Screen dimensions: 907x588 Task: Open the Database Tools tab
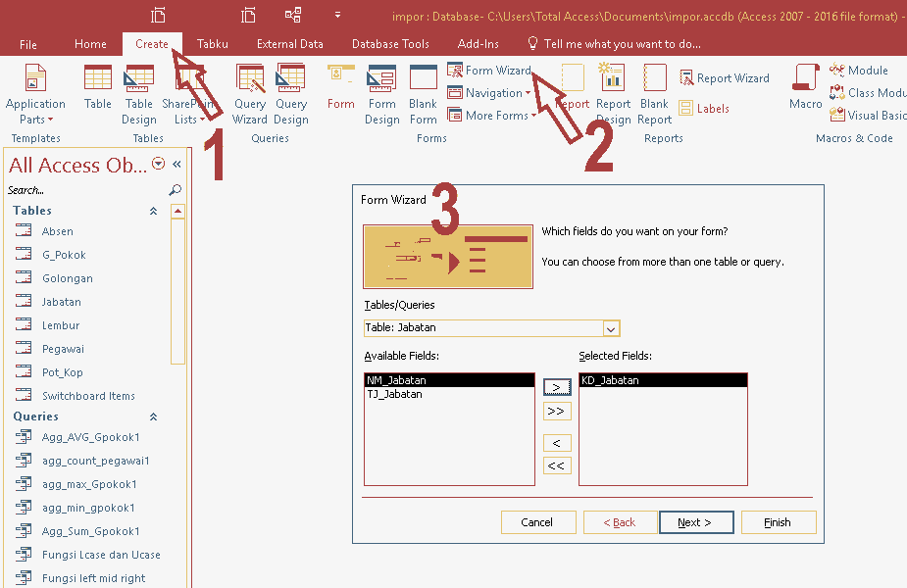coord(390,43)
